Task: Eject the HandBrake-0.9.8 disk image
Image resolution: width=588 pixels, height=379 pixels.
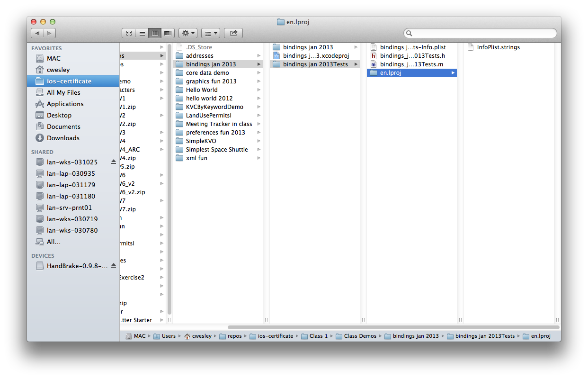Action: click(x=114, y=266)
